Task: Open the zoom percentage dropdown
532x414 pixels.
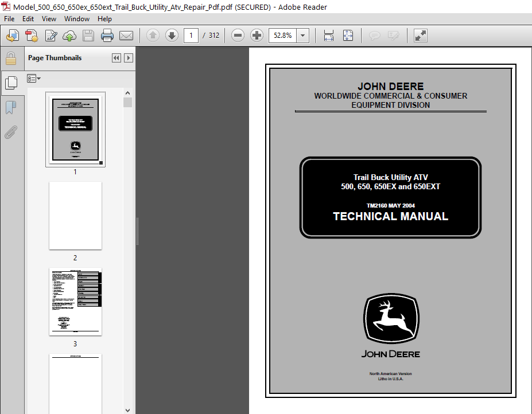Action: pyautogui.click(x=301, y=36)
